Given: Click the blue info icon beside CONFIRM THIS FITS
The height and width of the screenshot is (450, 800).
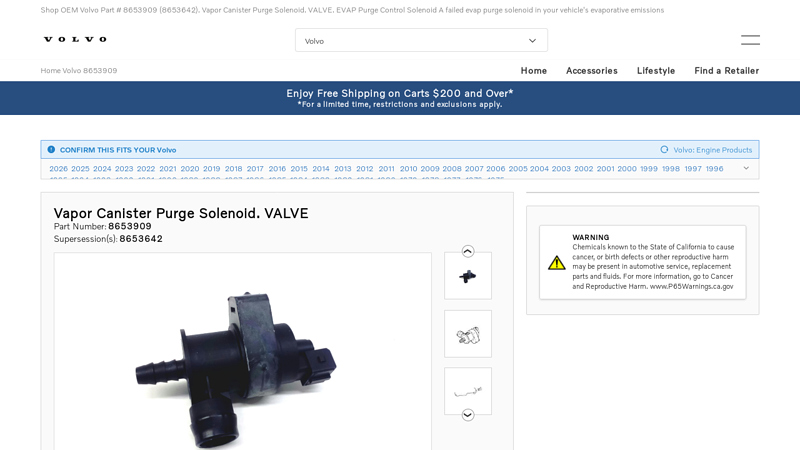Looking at the screenshot, I should [x=51, y=149].
